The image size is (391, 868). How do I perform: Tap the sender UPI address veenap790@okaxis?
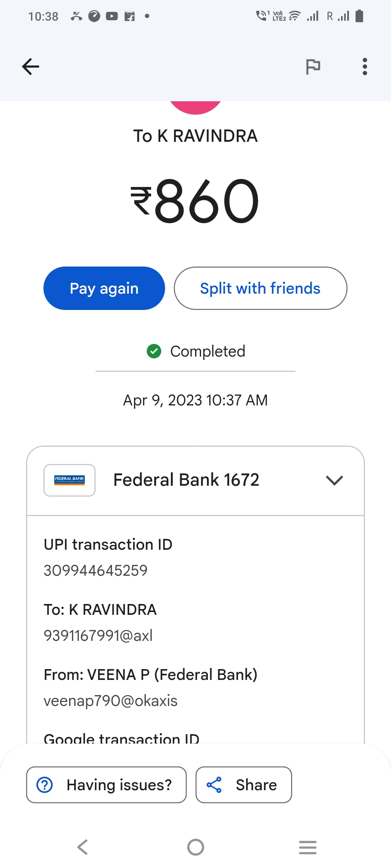pos(110,701)
